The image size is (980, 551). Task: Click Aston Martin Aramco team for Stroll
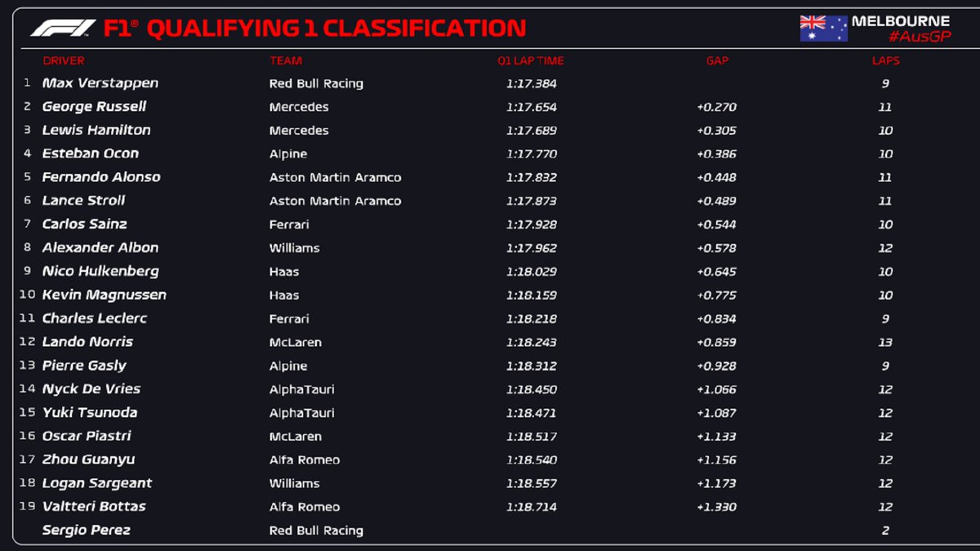335,201
